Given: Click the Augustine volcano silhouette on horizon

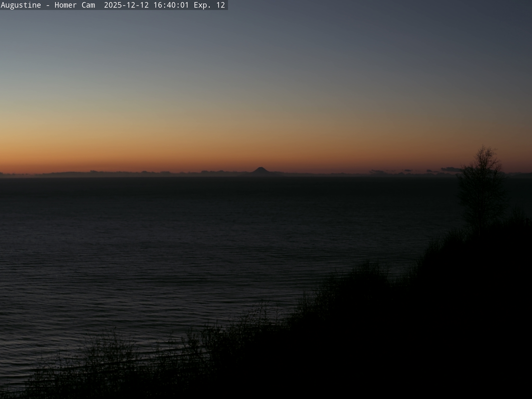Looking at the screenshot, I should click(261, 171).
